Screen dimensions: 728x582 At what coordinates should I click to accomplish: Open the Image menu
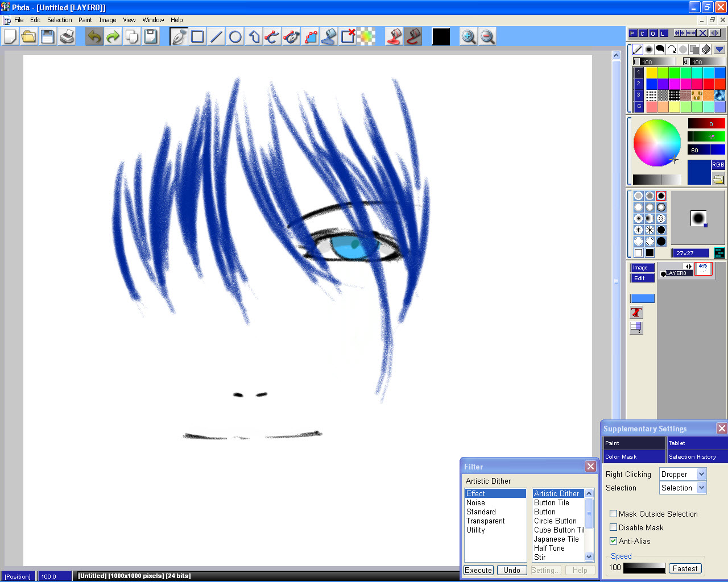pyautogui.click(x=107, y=19)
